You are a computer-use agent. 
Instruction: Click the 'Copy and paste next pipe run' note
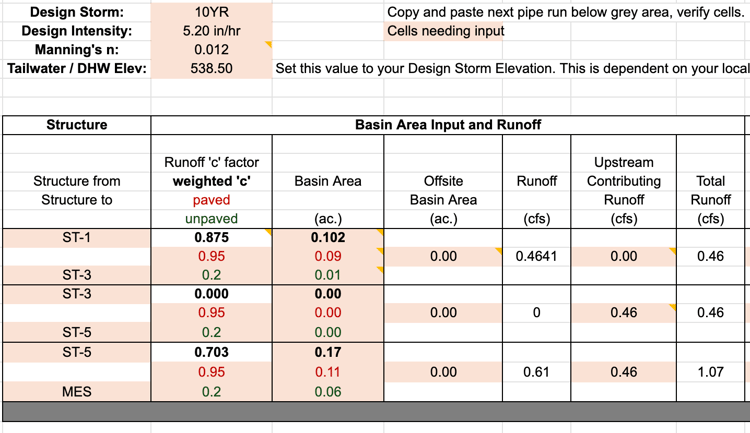pos(564,12)
